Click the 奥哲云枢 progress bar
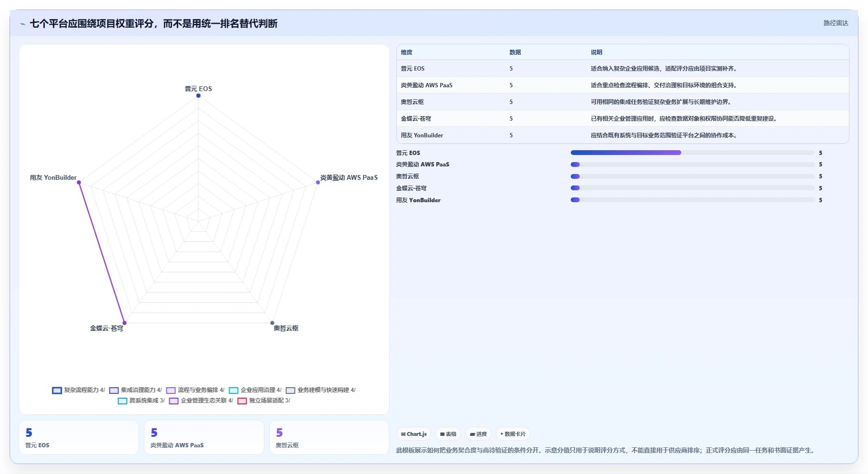This screenshot has width=868, height=474. pos(693,176)
